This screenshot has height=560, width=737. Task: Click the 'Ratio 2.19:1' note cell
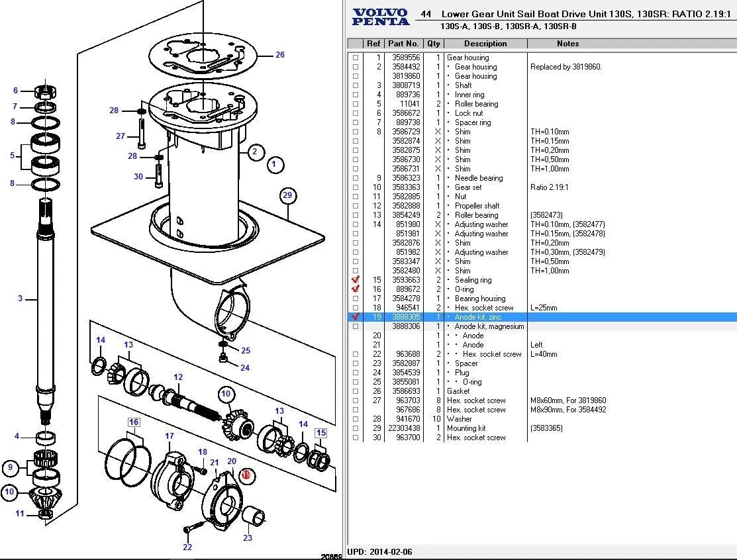pos(550,187)
